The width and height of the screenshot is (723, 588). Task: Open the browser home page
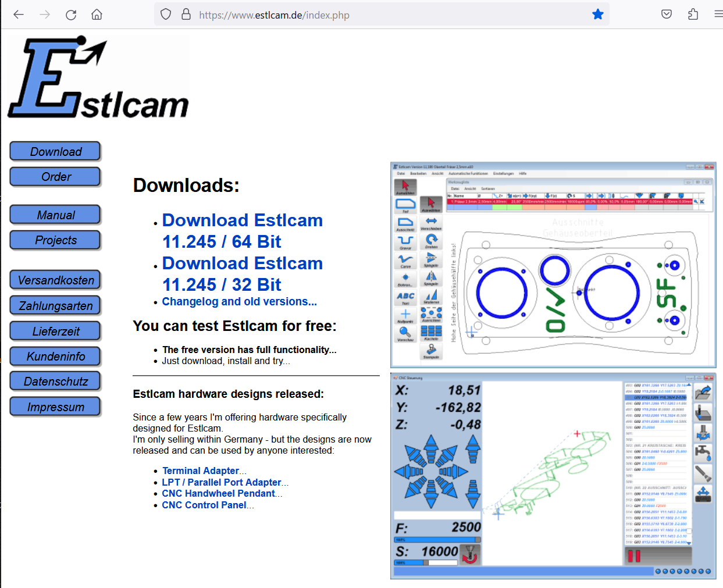(97, 15)
